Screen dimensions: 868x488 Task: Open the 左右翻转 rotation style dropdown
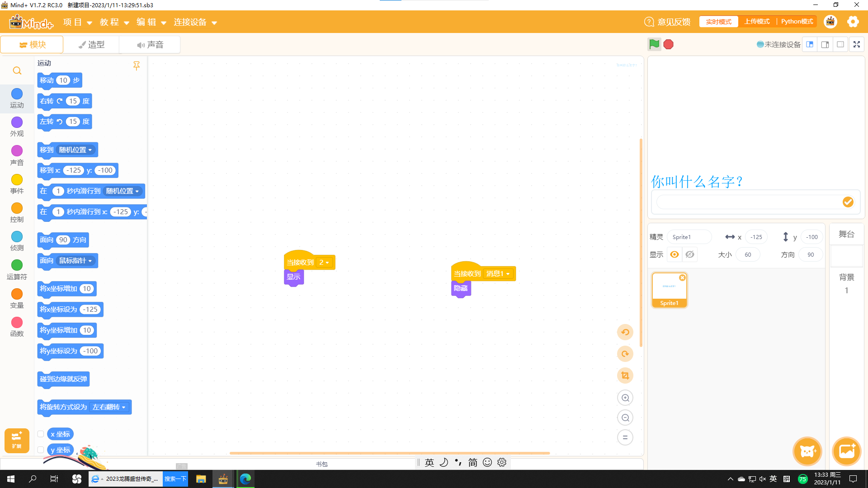tap(109, 407)
